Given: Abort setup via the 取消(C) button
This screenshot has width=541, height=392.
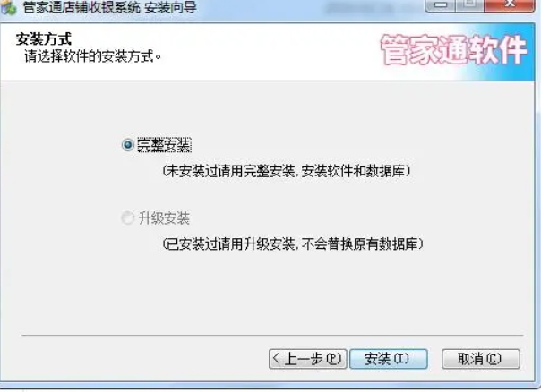Looking at the screenshot, I should point(481,359).
